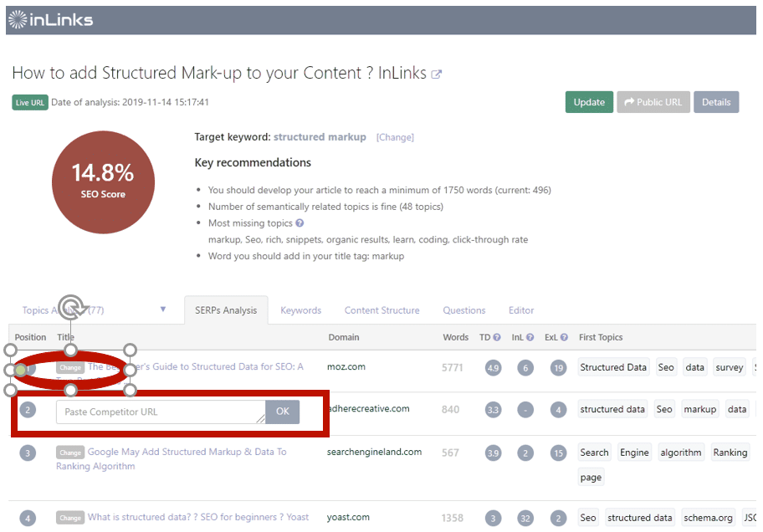Click the InL column help icon
The image size is (763, 532).
pyautogui.click(x=530, y=337)
